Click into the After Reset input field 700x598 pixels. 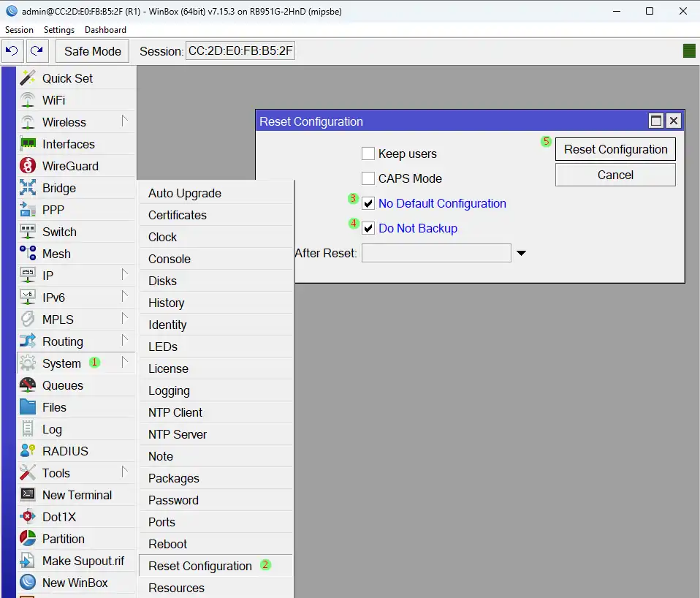pos(436,253)
